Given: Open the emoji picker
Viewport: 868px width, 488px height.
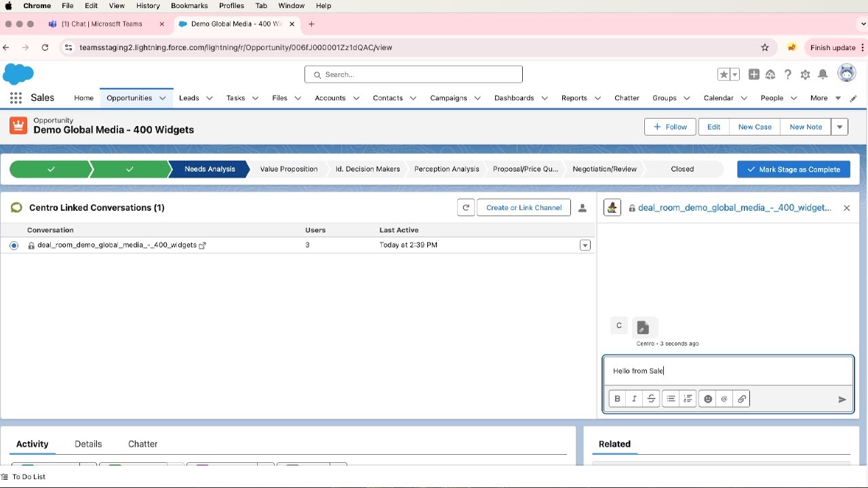Looking at the screenshot, I should (708, 399).
